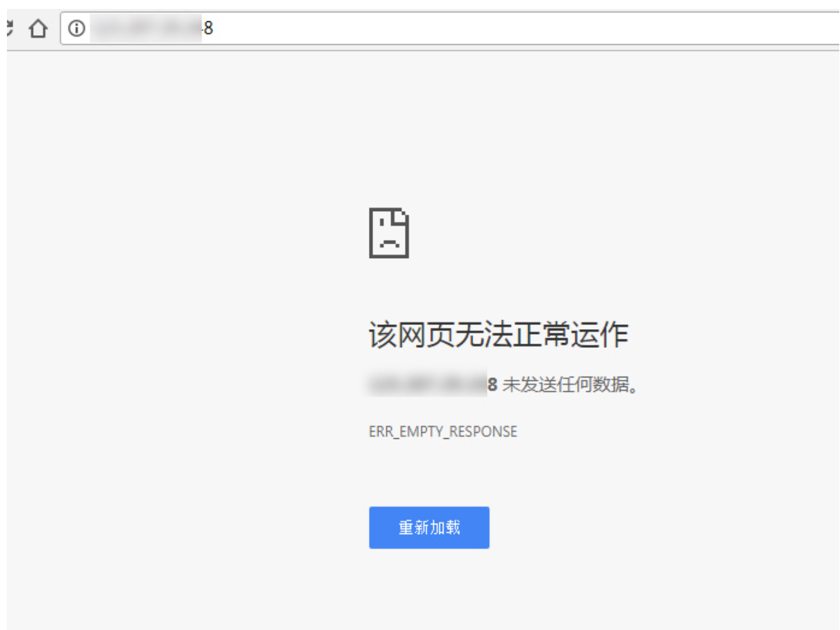Screen dimensions: 840x630
Task: Open site information via the circled-i icon
Action: coord(77,29)
